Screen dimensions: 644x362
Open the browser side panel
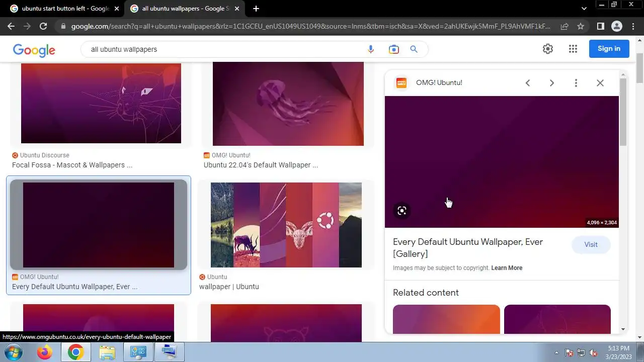point(600,26)
